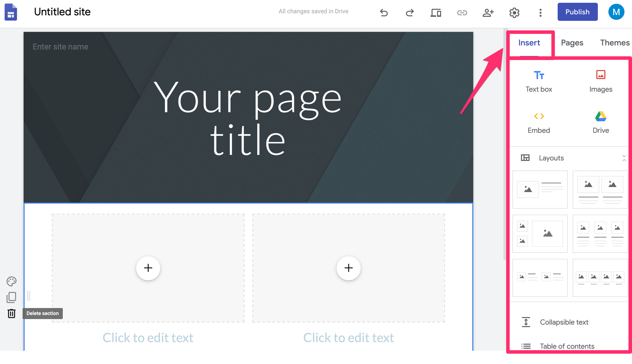Viewport: 632px width, 364px height.
Task: Duplicate section using the copy icon
Action: point(12,297)
